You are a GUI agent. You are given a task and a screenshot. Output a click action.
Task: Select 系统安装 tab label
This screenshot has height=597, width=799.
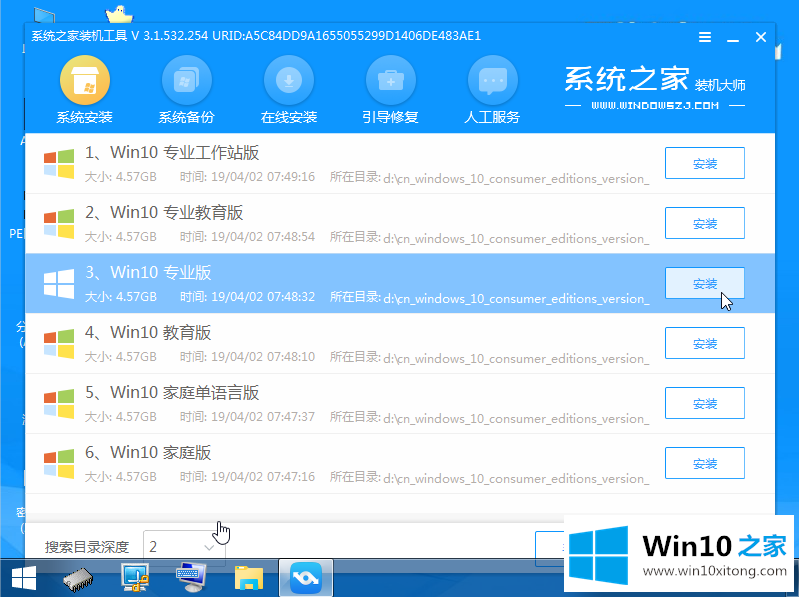(x=85, y=117)
